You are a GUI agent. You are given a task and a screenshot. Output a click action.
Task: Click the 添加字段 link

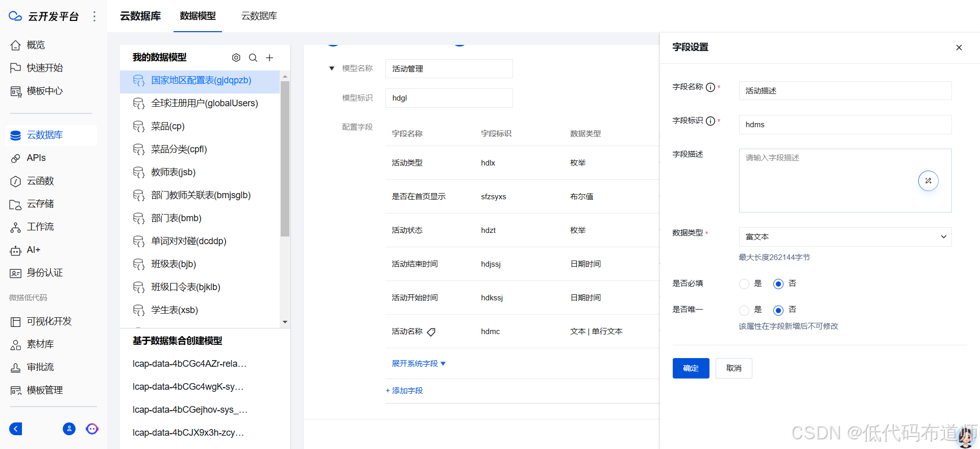tap(404, 391)
